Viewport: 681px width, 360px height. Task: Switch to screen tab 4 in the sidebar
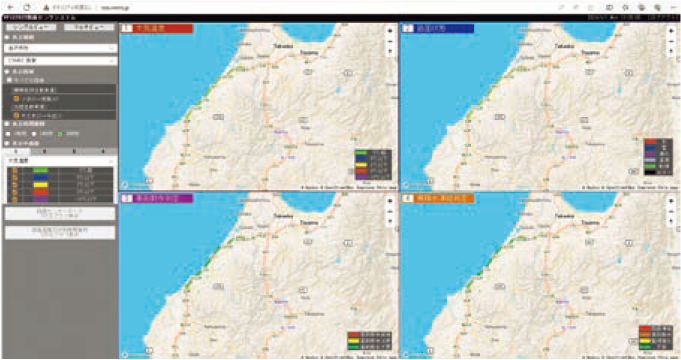[x=102, y=152]
